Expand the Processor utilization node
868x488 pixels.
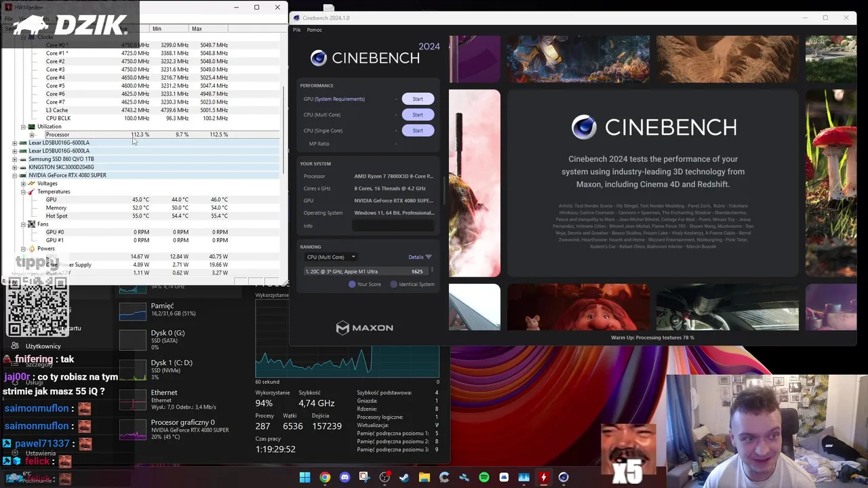click(x=31, y=135)
